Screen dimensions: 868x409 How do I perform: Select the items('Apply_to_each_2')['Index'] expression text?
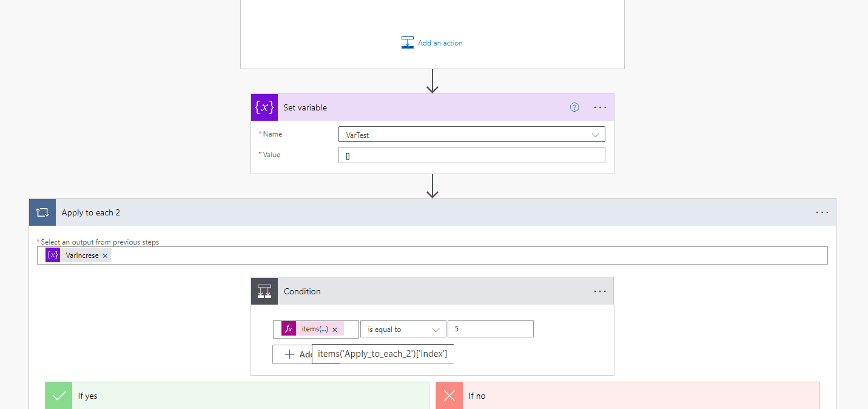(x=382, y=353)
